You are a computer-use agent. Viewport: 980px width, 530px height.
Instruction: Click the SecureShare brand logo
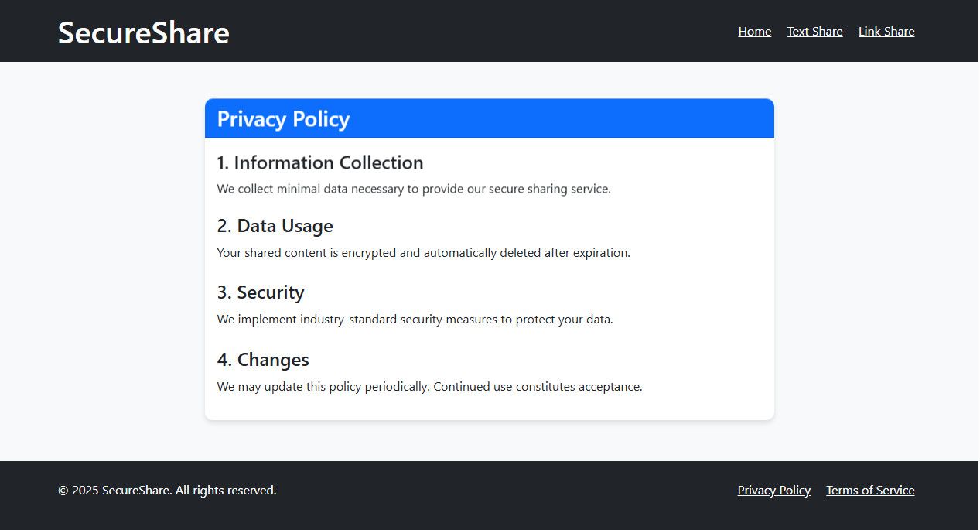pyautogui.click(x=143, y=32)
